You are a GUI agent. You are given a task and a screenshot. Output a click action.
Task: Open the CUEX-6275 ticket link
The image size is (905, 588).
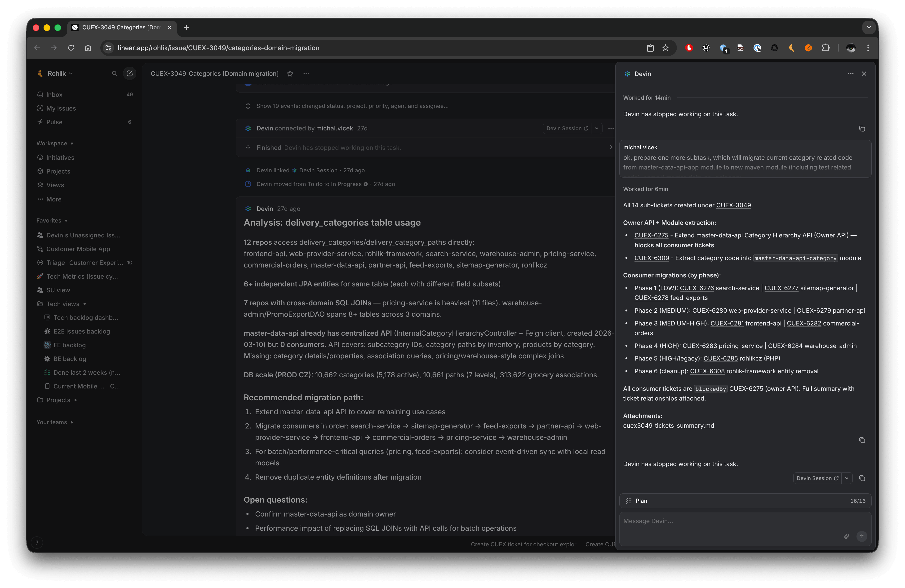point(651,236)
